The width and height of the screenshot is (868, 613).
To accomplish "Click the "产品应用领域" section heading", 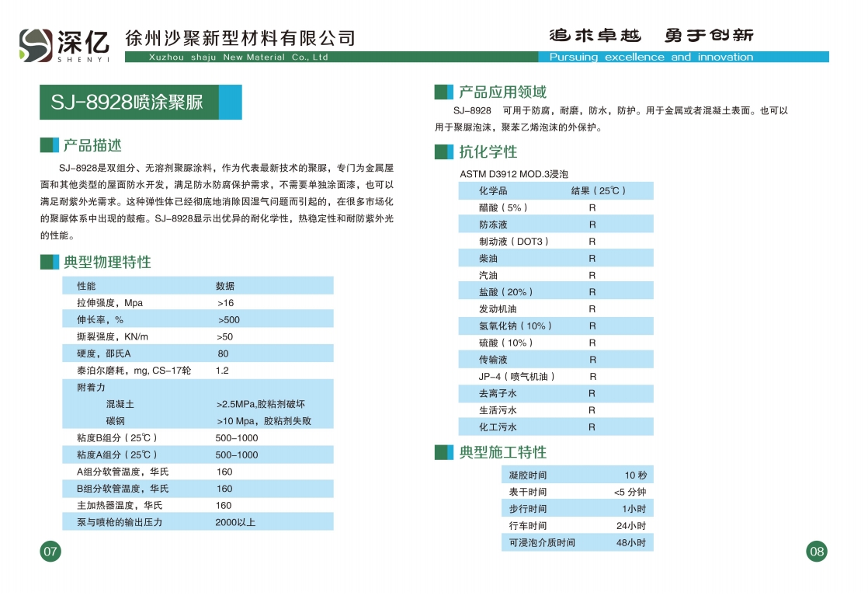I will point(502,92).
